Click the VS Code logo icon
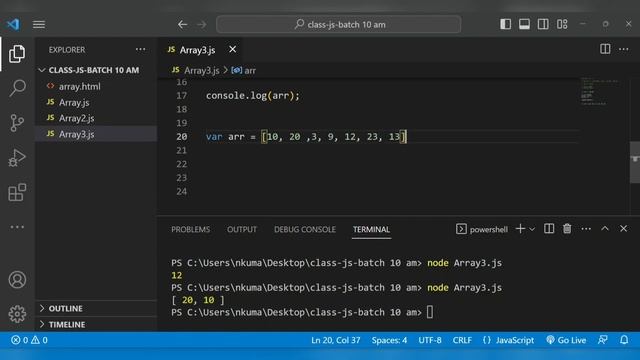Image resolution: width=640 pixels, height=360 pixels. tap(13, 24)
